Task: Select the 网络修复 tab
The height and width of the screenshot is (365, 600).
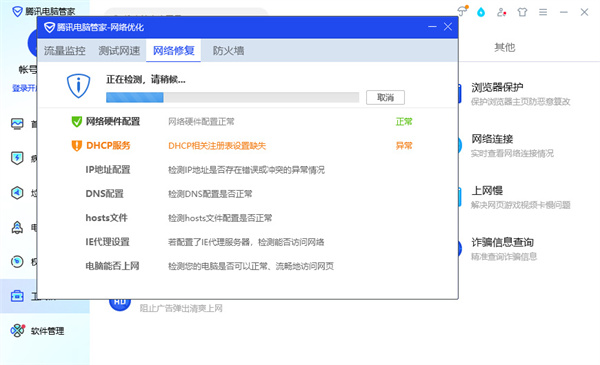Action: point(173,51)
